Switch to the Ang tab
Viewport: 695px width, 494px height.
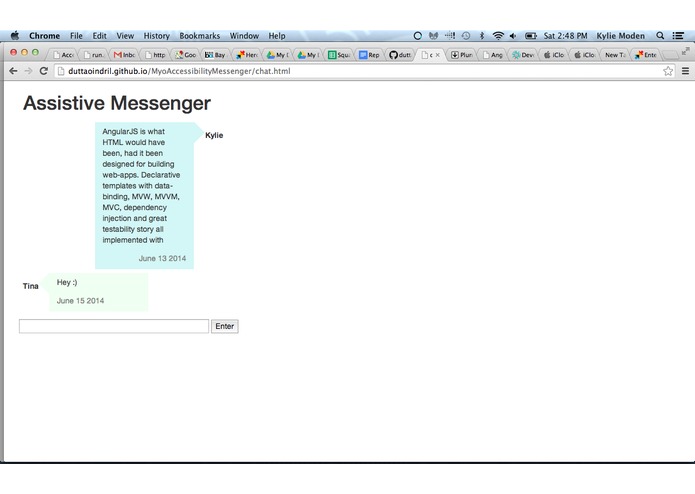(493, 55)
